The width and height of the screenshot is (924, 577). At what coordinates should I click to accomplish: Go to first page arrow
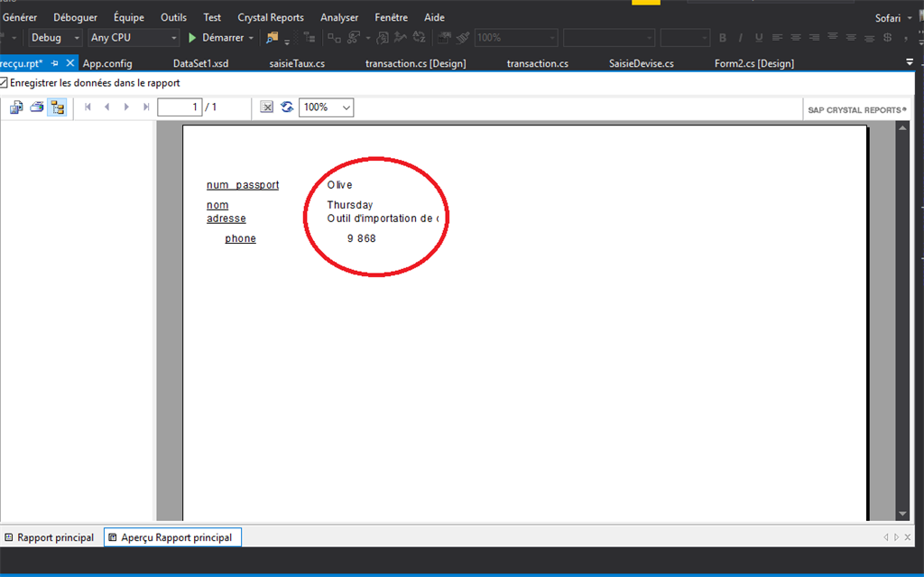click(88, 107)
